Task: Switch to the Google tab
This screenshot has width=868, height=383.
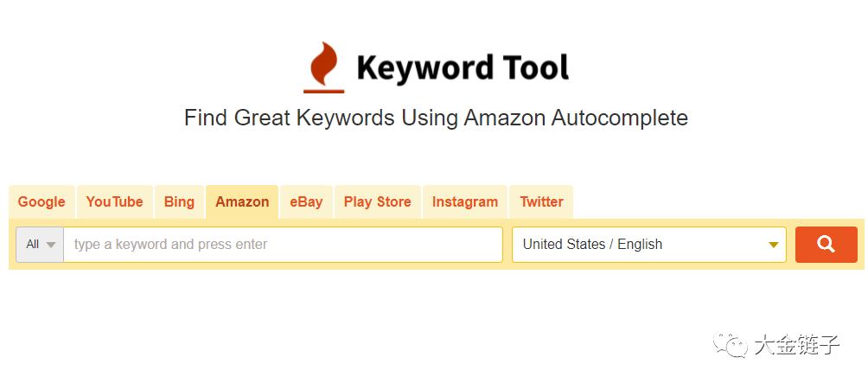Action: [41, 202]
